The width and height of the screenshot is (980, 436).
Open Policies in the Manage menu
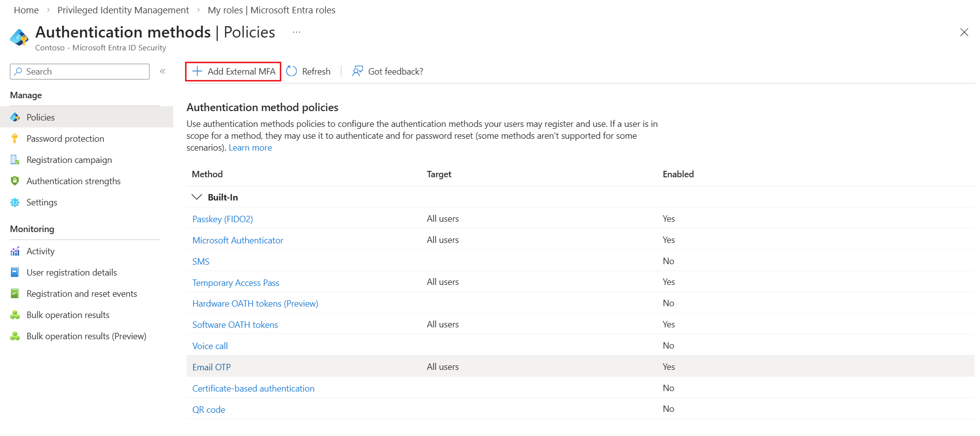point(86,117)
